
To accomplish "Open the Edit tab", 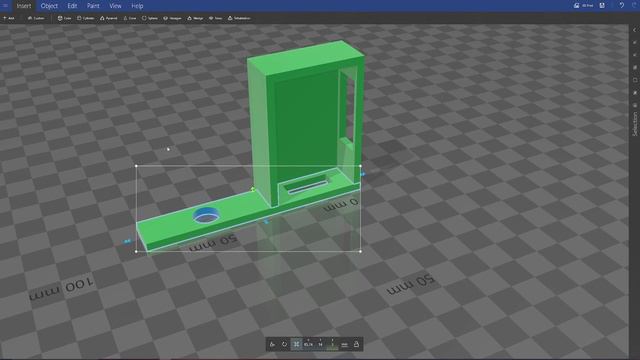I will point(72,6).
